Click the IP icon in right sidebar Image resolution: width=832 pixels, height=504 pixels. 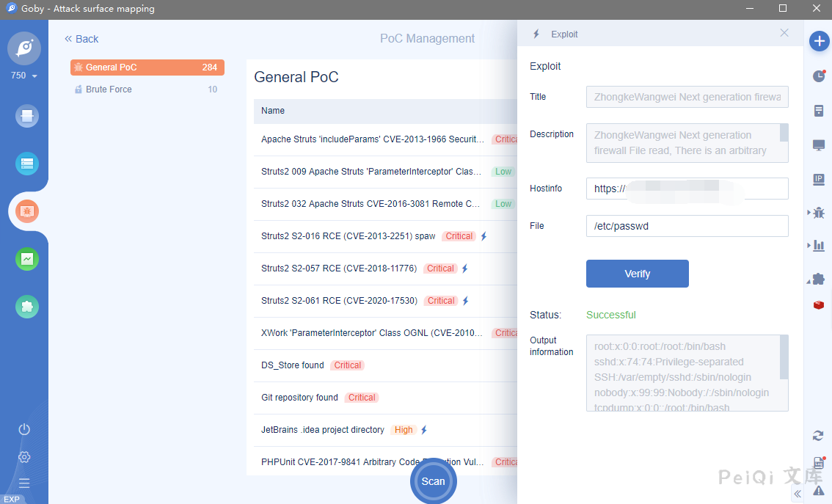pyautogui.click(x=819, y=179)
